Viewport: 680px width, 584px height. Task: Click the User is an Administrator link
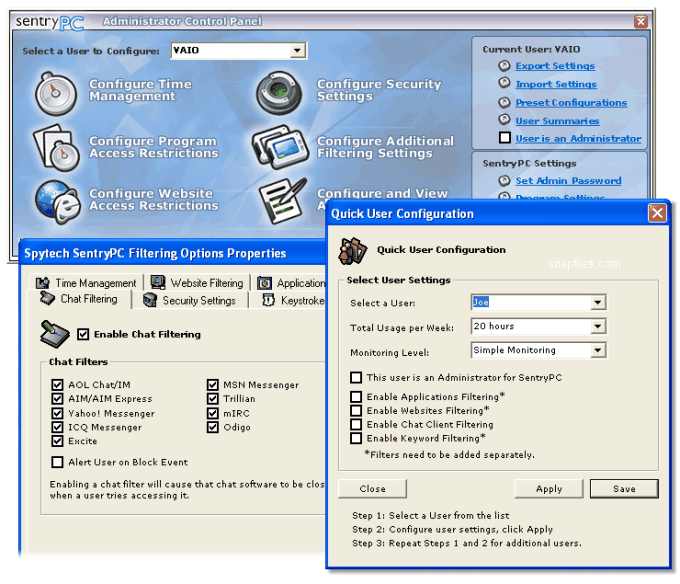(578, 138)
